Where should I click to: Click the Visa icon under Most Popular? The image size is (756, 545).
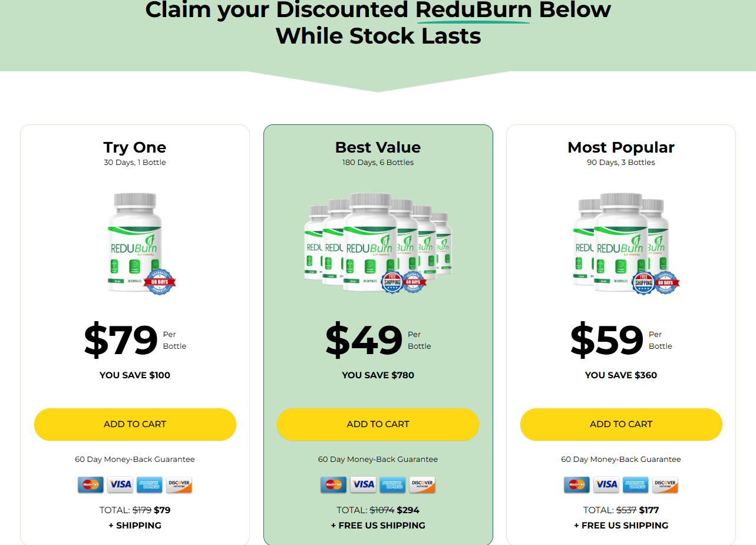tap(606, 484)
